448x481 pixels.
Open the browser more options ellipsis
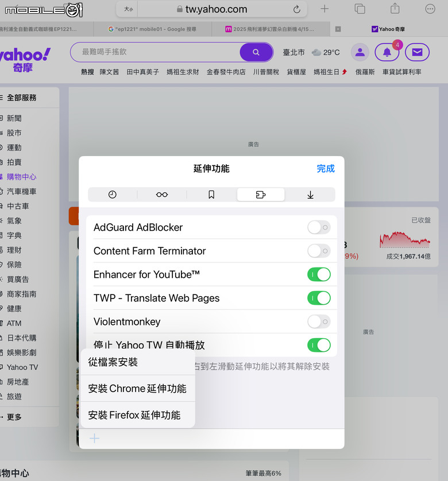point(430,9)
